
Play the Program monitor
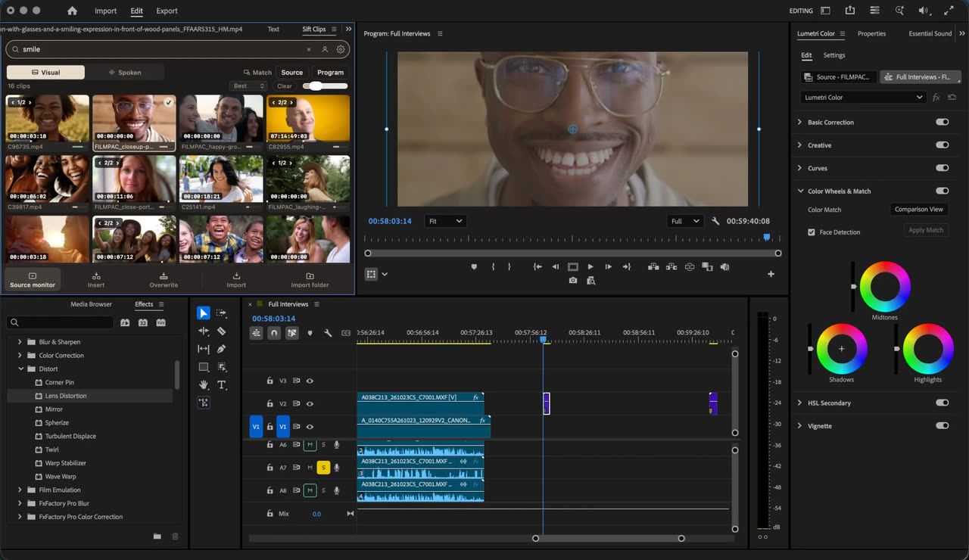click(x=590, y=266)
